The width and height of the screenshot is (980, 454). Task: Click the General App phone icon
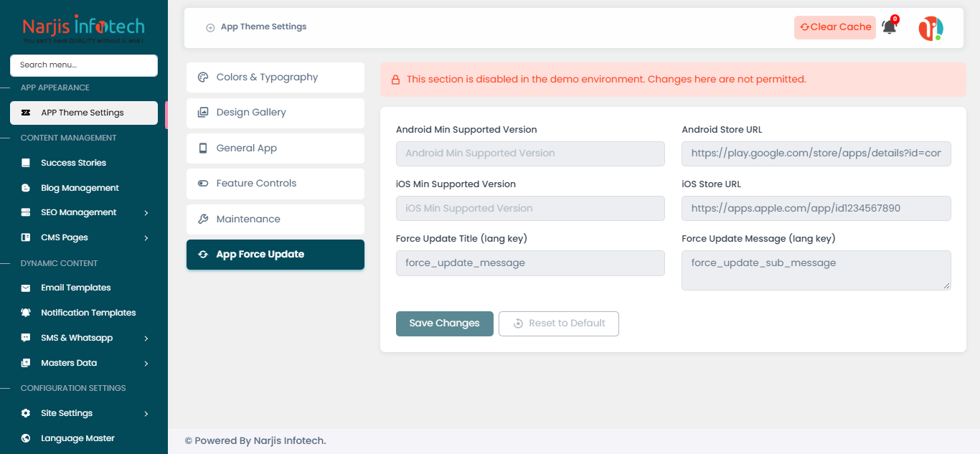click(203, 148)
